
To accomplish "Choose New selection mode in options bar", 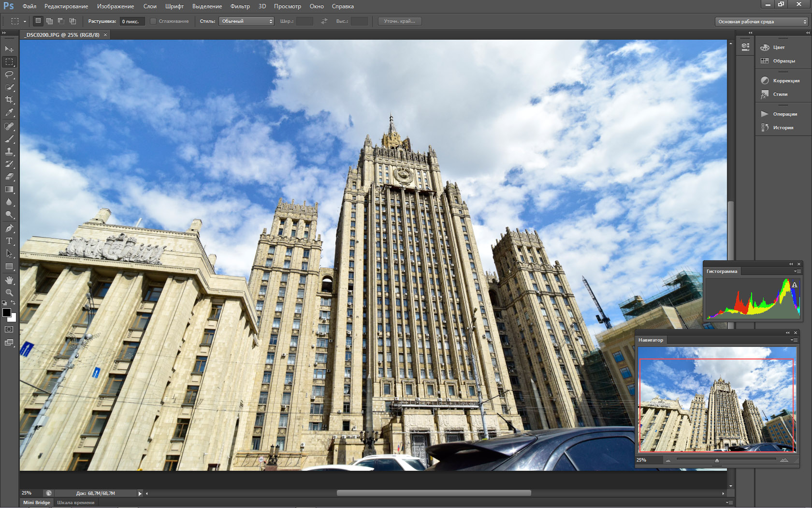I will tap(38, 21).
